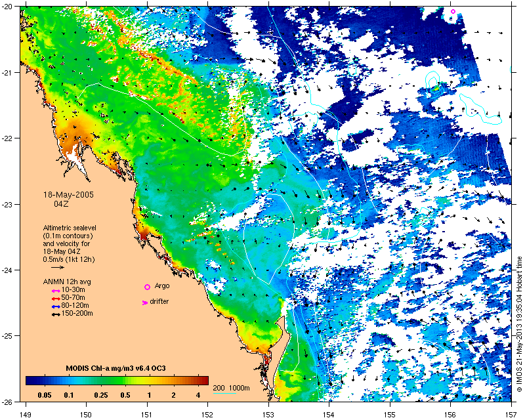Click the latitude label '-20'
The height and width of the screenshot is (420, 525).
[7, 7]
